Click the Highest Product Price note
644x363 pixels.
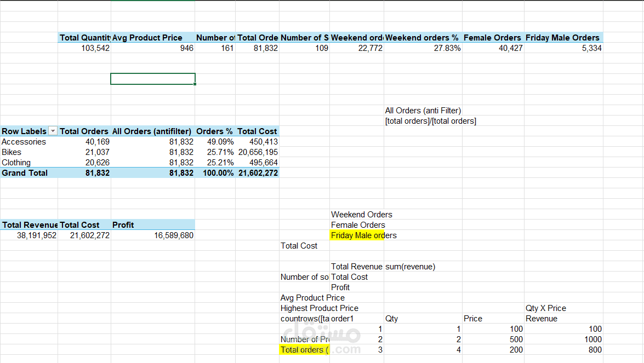pos(319,308)
